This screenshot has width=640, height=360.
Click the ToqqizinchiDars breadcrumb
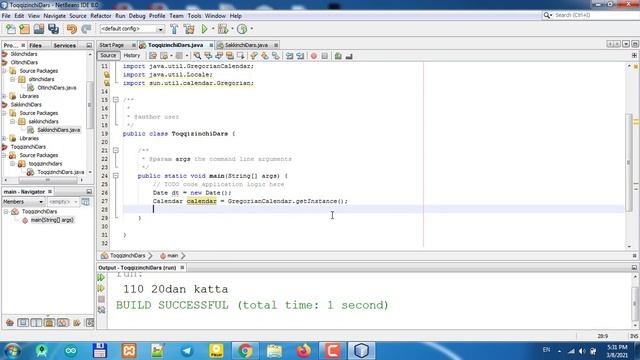coord(127,256)
